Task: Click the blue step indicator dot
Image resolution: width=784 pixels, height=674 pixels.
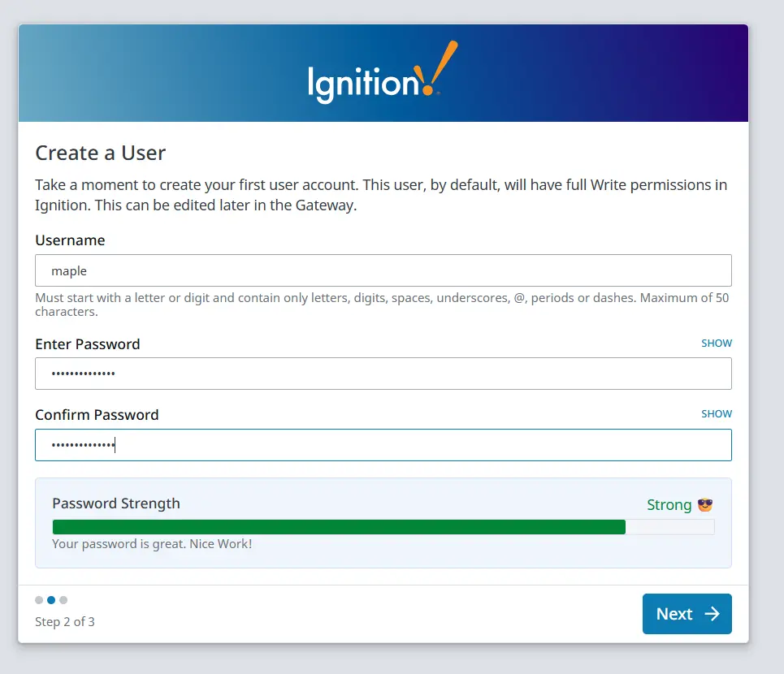Action: tap(51, 600)
